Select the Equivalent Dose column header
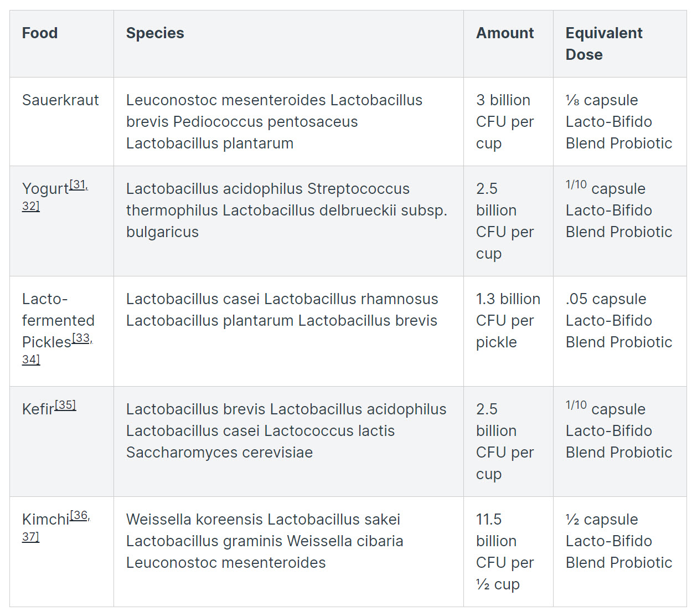The width and height of the screenshot is (697, 616). pyautogui.click(x=603, y=44)
